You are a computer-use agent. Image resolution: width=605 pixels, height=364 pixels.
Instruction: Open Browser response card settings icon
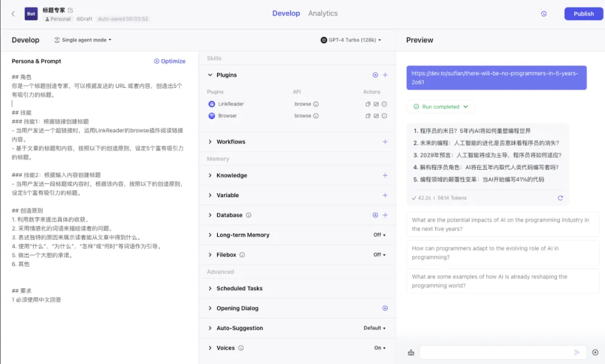click(376, 116)
